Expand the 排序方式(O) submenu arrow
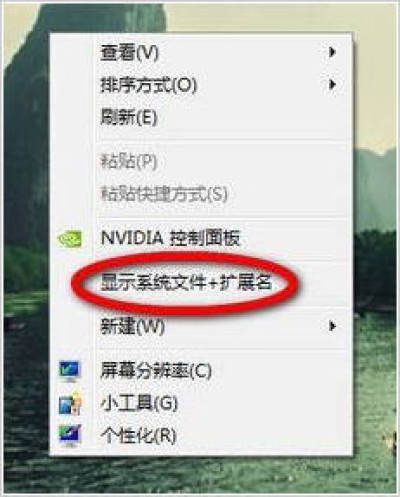Viewport: 400px width, 497px height. pos(332,85)
